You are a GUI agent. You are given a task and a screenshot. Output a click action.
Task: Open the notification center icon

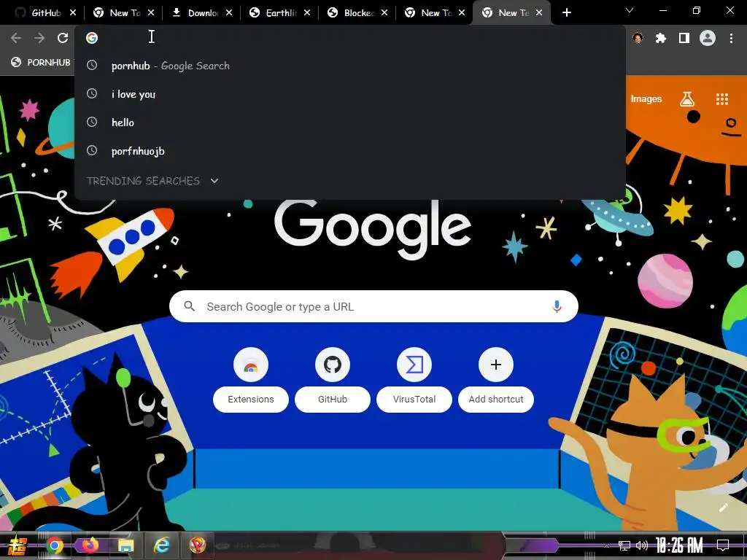click(723, 545)
